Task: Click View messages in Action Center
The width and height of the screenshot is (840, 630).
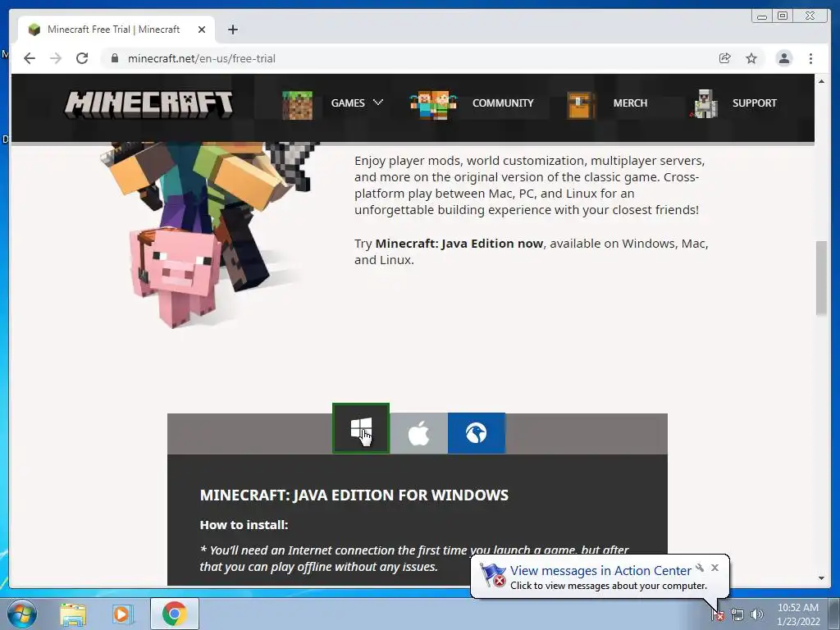Action: point(600,571)
